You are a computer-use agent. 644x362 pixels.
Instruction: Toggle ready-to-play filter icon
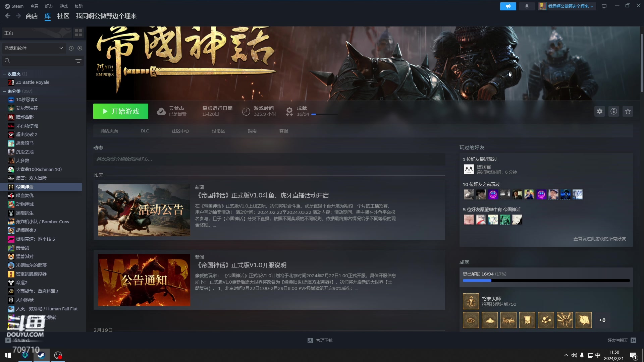(x=80, y=48)
